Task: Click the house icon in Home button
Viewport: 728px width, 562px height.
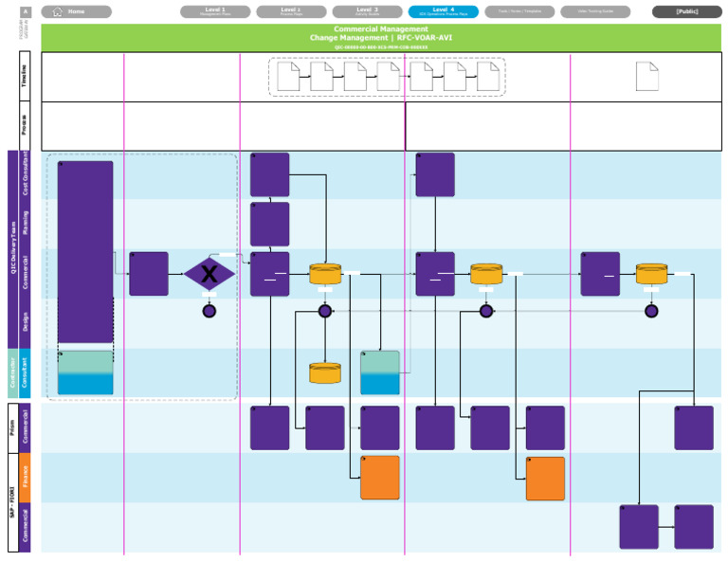Action: (x=58, y=11)
